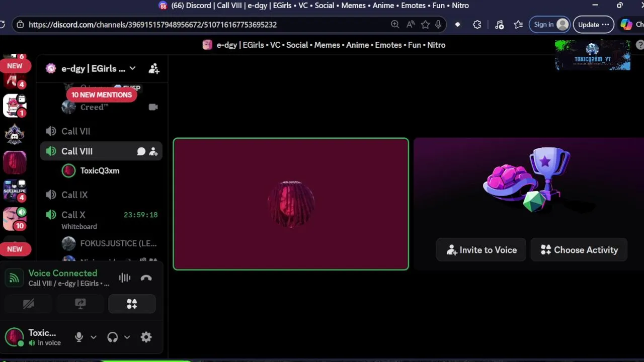Open the help question mark icon
Viewport: 644px width, 362px height.
click(640, 45)
